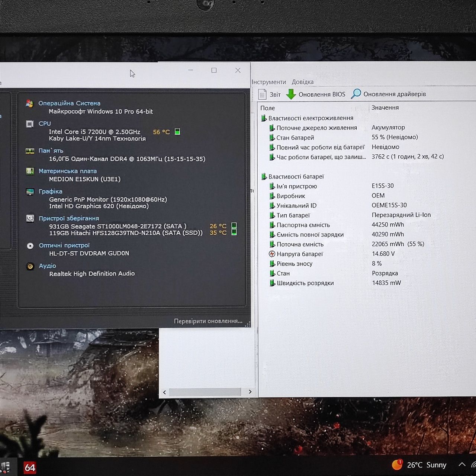Click the green BIOS update arrow icon

pyautogui.click(x=291, y=94)
